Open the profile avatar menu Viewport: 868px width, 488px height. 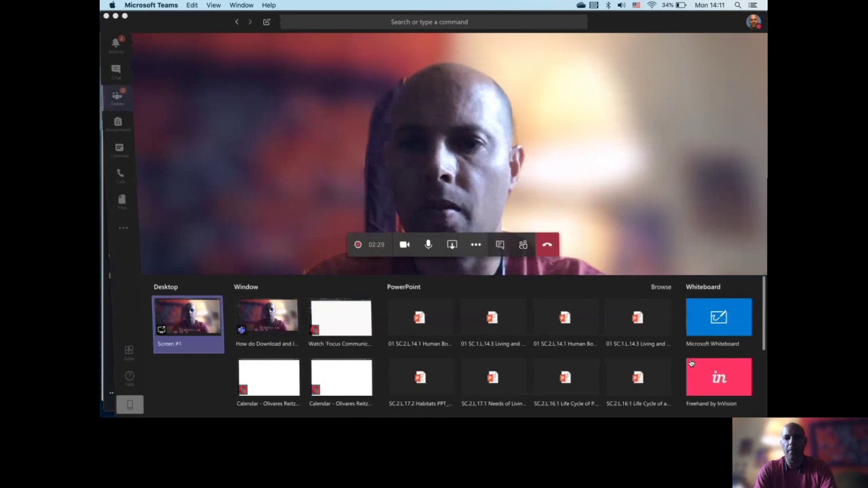tap(753, 22)
